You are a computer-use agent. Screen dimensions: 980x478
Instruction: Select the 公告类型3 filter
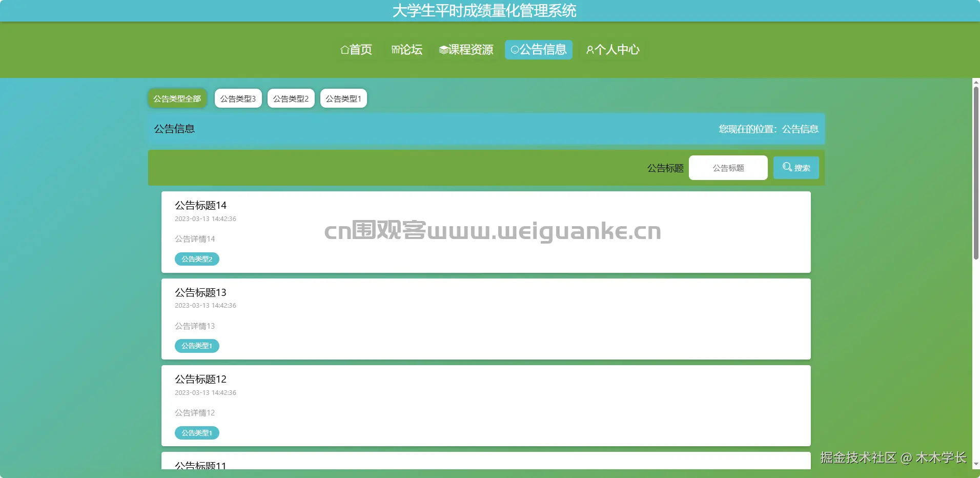[x=238, y=98]
